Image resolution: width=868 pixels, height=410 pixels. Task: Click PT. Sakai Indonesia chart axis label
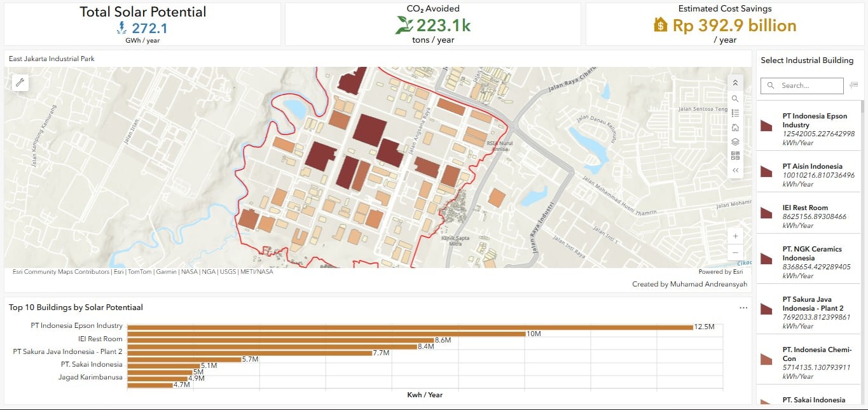click(x=92, y=365)
